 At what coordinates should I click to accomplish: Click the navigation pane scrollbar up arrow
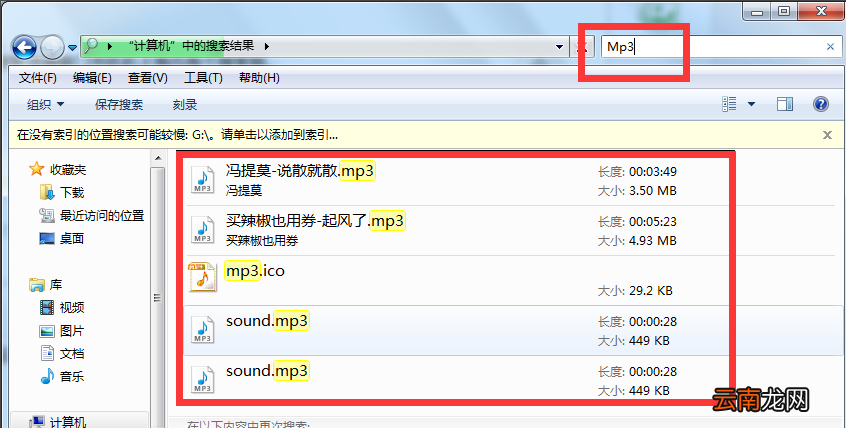pyautogui.click(x=158, y=158)
